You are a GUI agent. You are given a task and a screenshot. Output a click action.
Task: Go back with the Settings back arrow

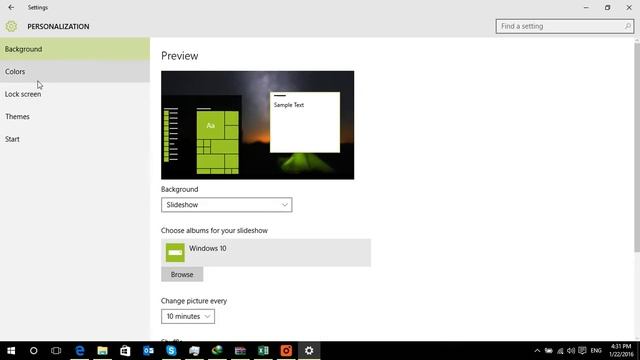click(11, 7)
